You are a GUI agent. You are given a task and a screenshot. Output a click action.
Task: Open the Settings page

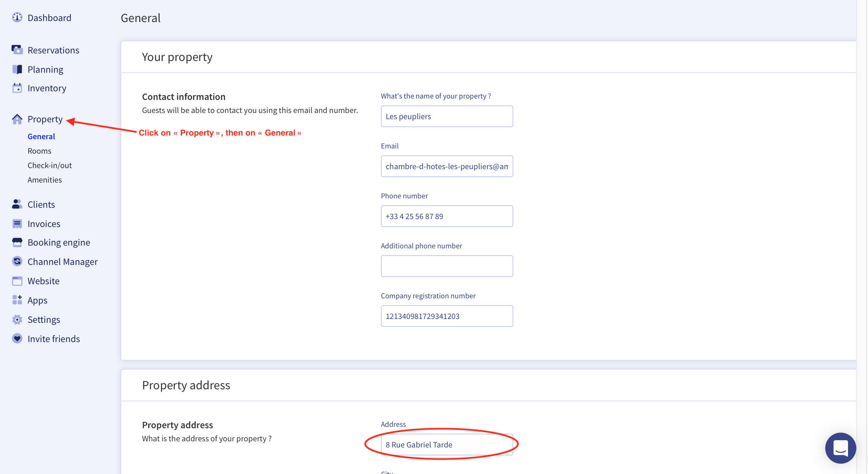pyautogui.click(x=44, y=320)
